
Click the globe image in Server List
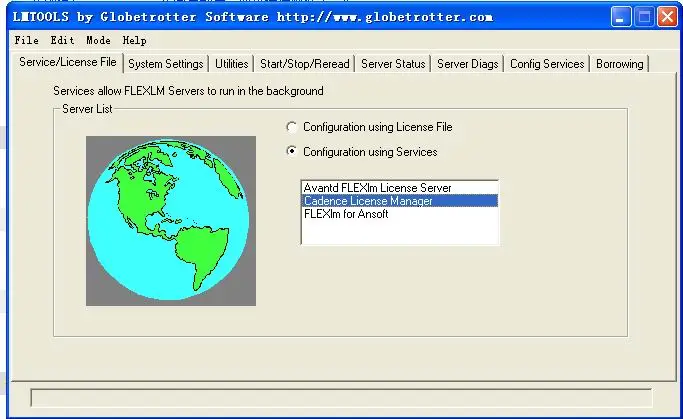[171, 221]
